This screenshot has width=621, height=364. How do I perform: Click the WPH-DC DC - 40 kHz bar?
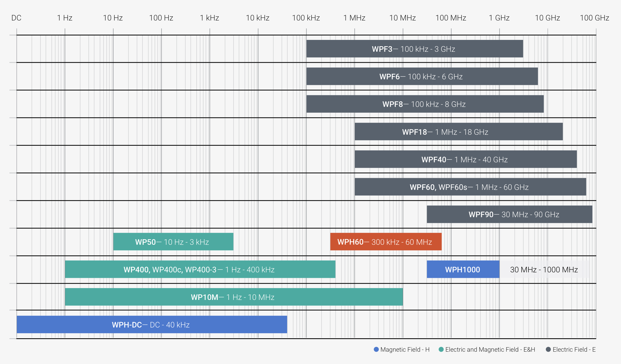tap(151, 325)
